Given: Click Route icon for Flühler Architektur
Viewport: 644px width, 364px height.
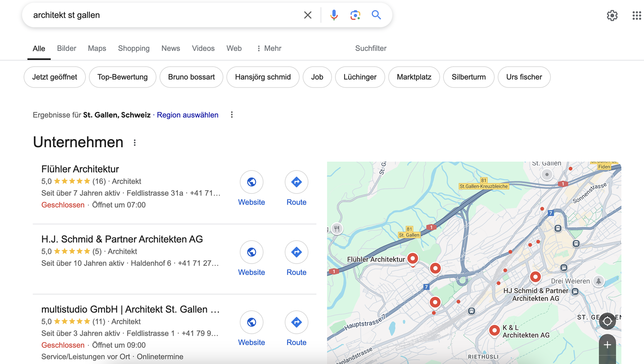Looking at the screenshot, I should tap(296, 182).
